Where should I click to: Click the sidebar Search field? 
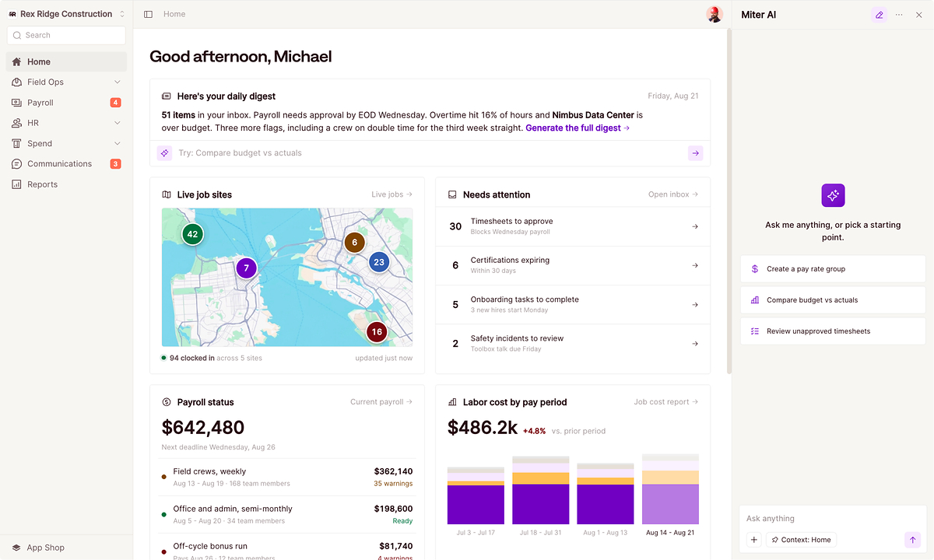click(x=66, y=35)
